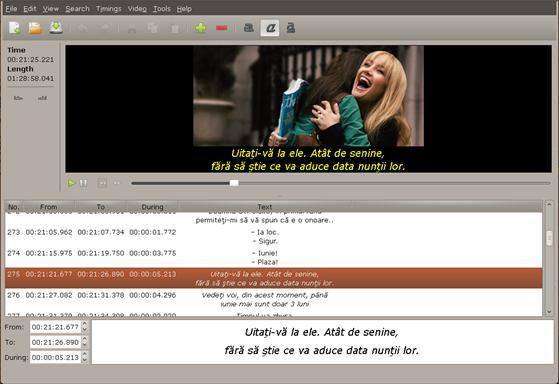This screenshot has height=384, width=559.
Task: Click subtitle list scrollbar down arrow
Action: [x=549, y=311]
